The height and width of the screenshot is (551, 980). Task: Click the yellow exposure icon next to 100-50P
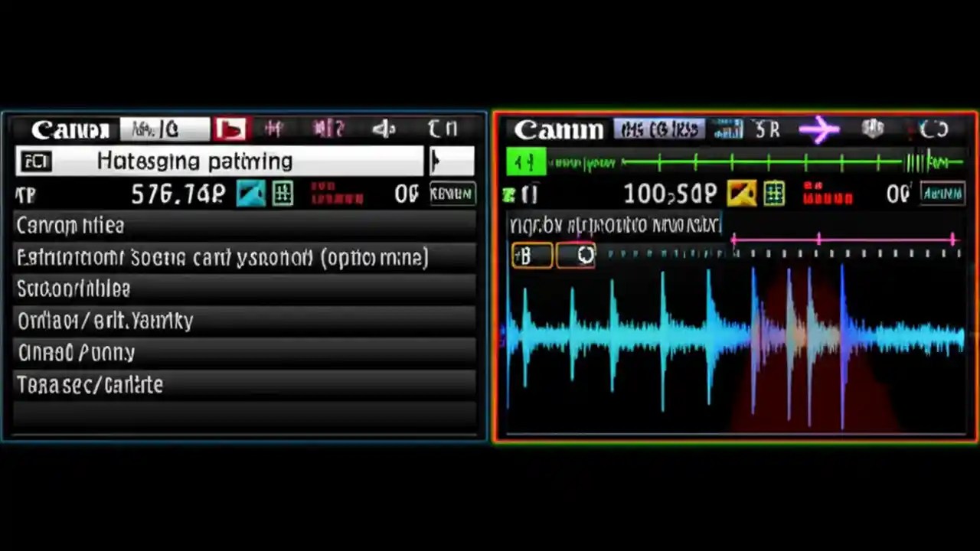coord(741,193)
